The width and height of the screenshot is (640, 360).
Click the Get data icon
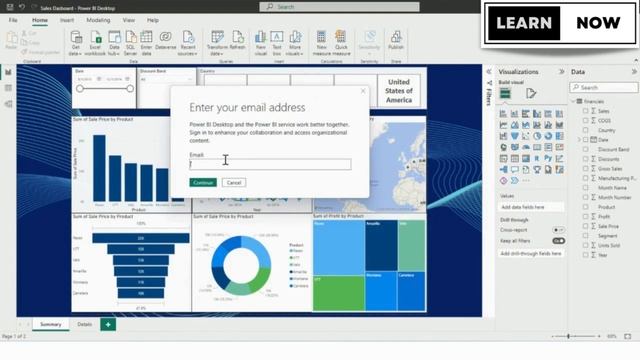tap(76, 38)
